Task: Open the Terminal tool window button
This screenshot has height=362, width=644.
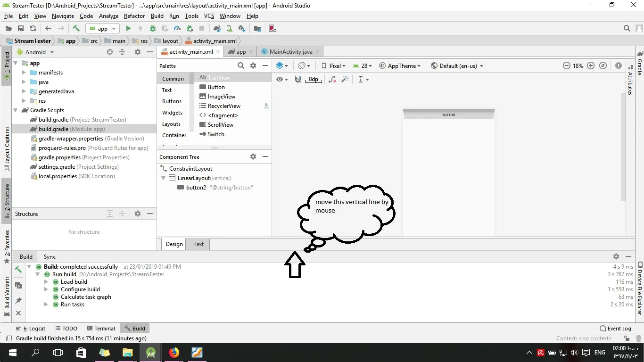Action: point(101,329)
